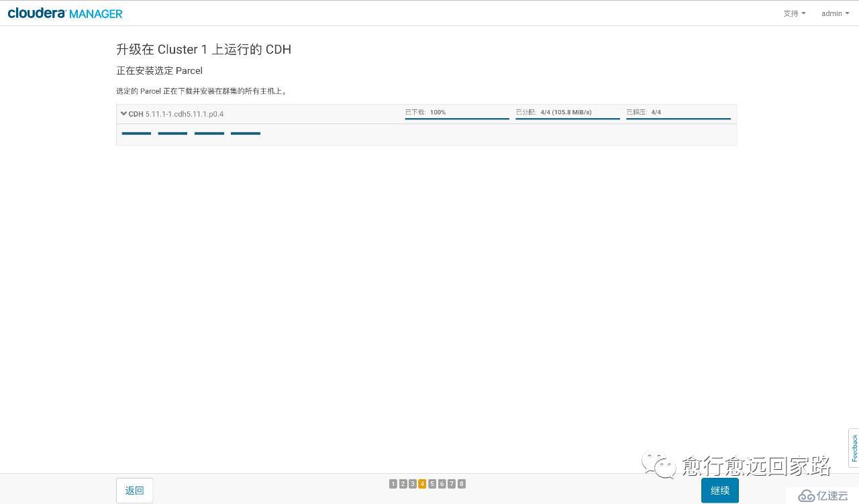Go to wizard step 1
This screenshot has height=504, width=859.
coord(393,484)
